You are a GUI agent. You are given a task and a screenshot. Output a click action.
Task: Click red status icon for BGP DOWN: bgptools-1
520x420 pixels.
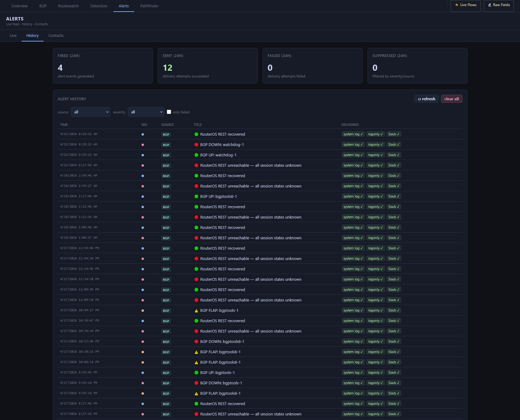[x=196, y=383]
